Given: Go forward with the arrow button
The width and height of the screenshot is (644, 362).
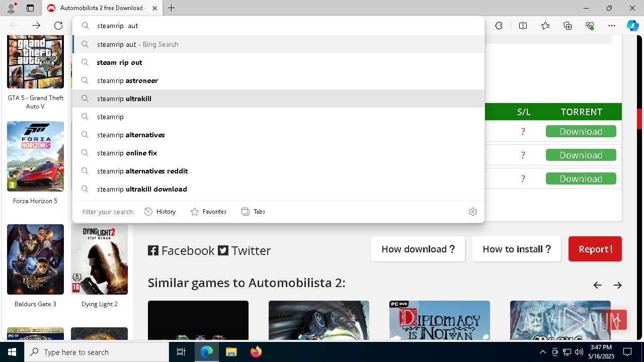Looking at the screenshot, I should 36,26.
